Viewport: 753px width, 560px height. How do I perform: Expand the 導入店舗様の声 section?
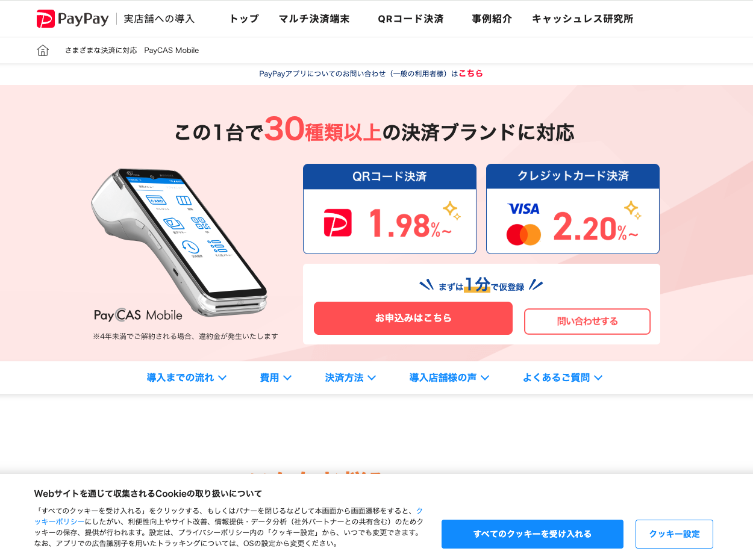click(449, 378)
